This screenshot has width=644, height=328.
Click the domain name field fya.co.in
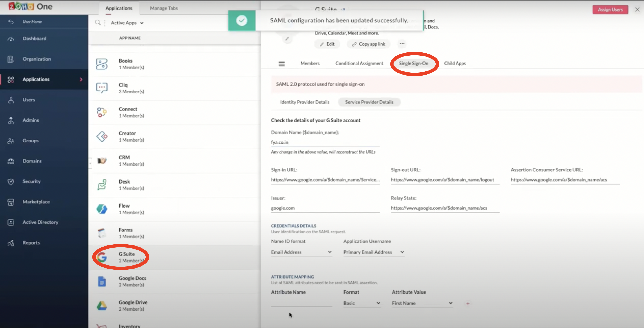click(x=325, y=142)
